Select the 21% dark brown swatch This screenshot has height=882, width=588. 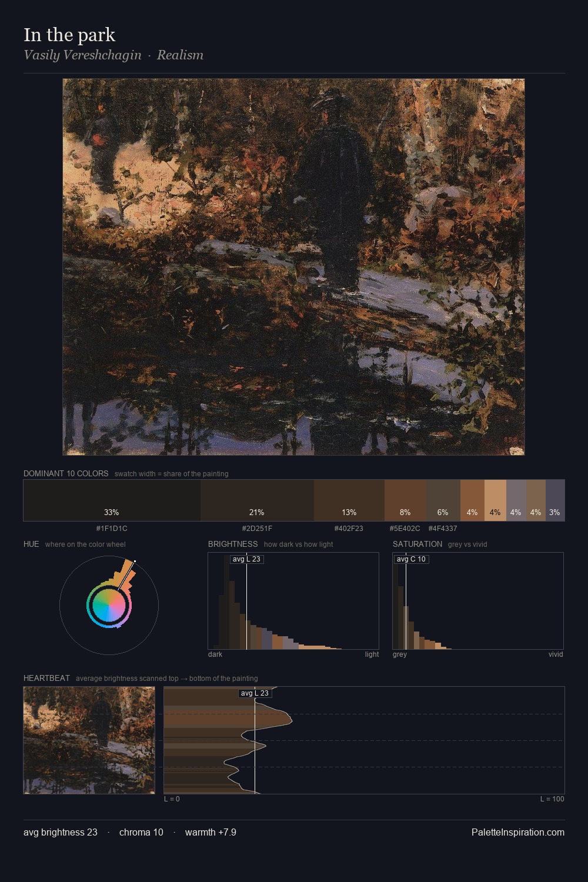pos(257,500)
